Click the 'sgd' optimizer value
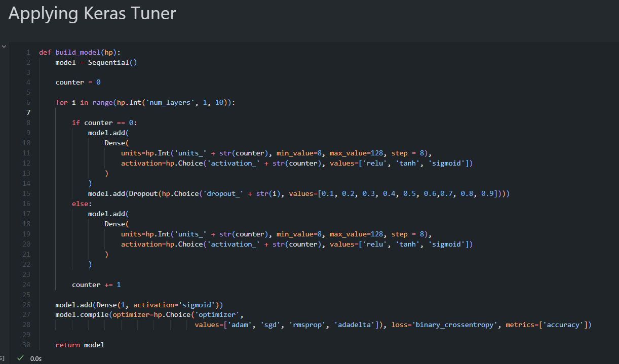The image size is (619, 364). [270, 325]
